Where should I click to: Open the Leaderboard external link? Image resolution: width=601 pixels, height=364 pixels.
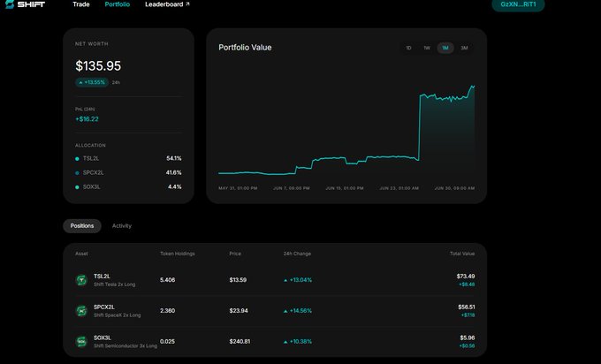[x=167, y=4]
